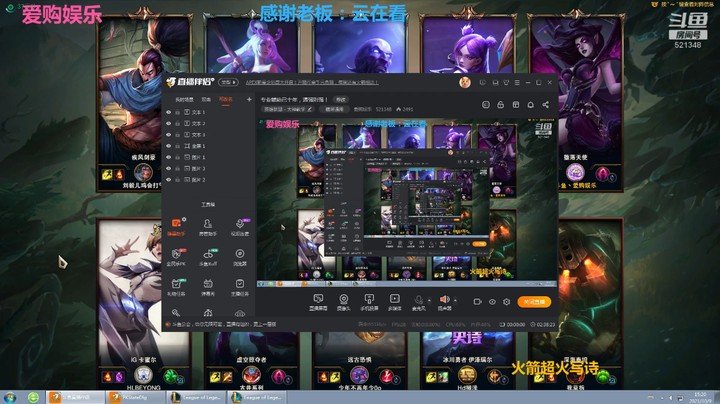This screenshot has width=720, height=404.
Task: Open the 弹幕秀 tool icon
Action: point(208,284)
